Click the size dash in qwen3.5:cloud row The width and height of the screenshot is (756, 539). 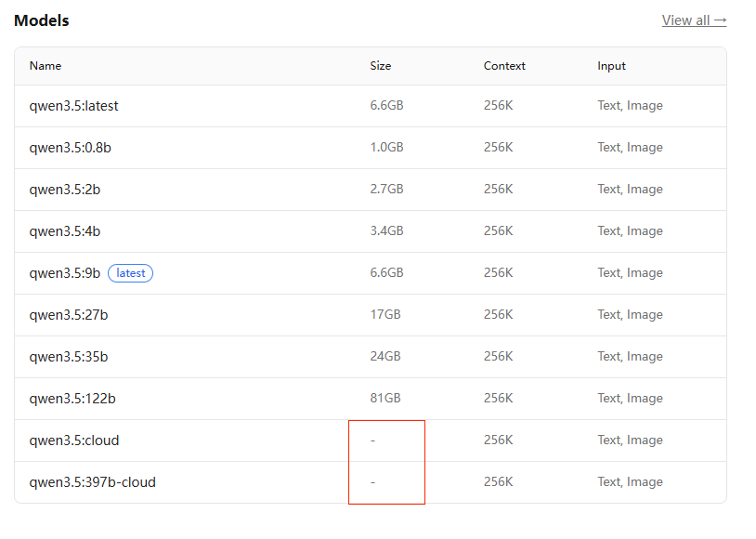[372, 440]
